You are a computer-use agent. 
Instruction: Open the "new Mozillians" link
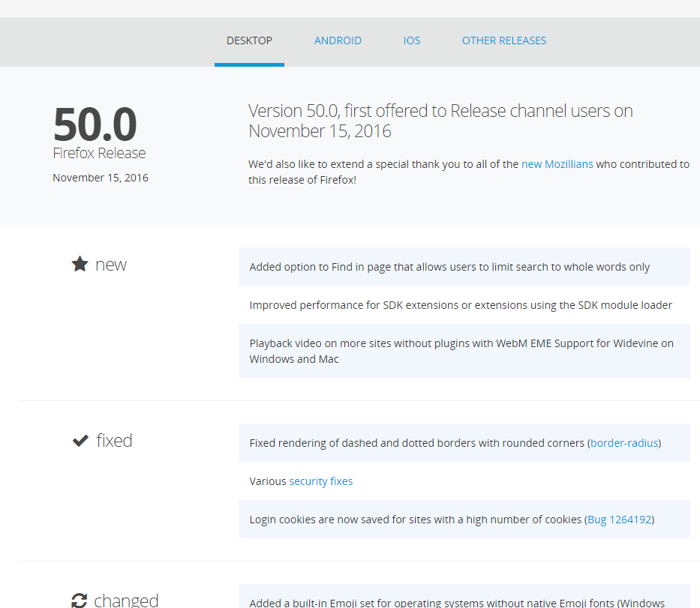pos(557,164)
